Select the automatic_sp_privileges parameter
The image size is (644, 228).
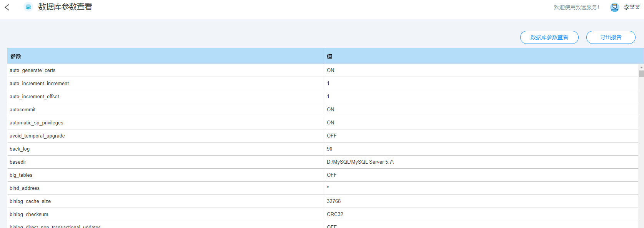(37, 123)
